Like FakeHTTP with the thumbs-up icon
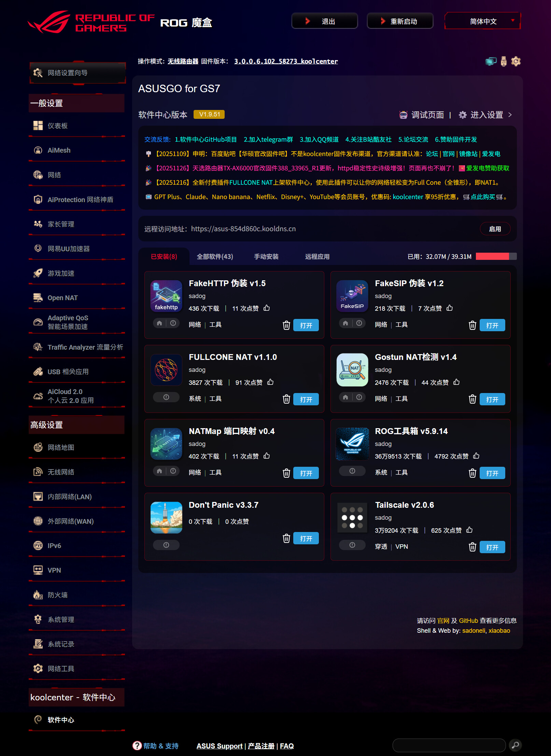The image size is (551, 756). click(267, 308)
